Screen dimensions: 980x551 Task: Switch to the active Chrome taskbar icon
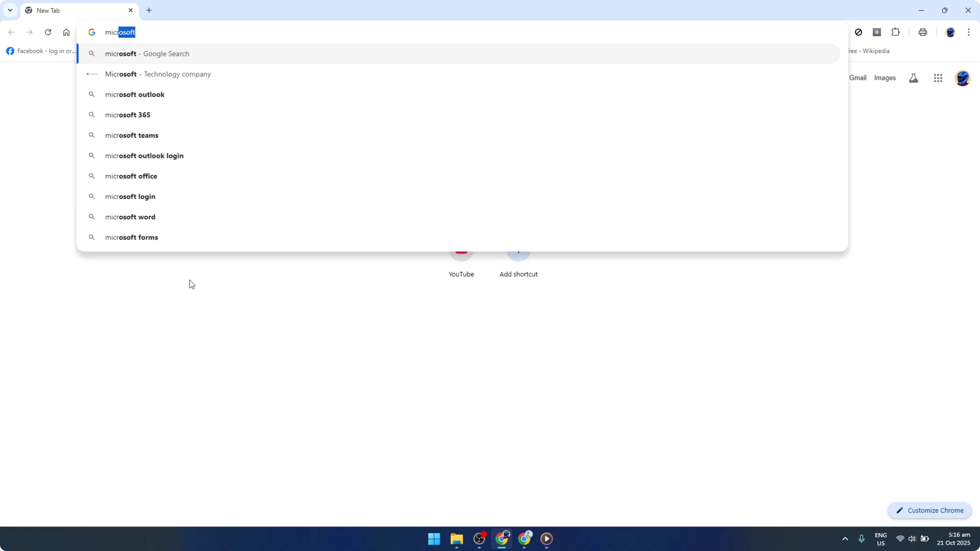tap(502, 539)
